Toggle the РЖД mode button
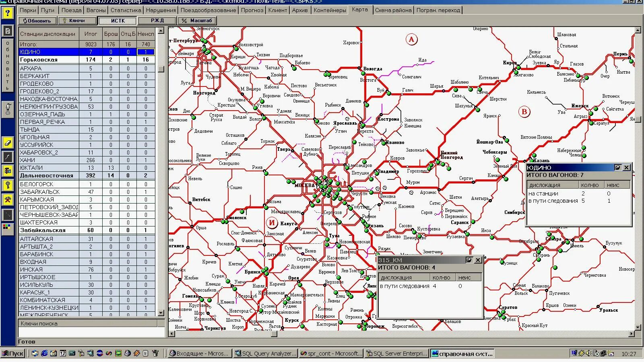 [x=157, y=21]
